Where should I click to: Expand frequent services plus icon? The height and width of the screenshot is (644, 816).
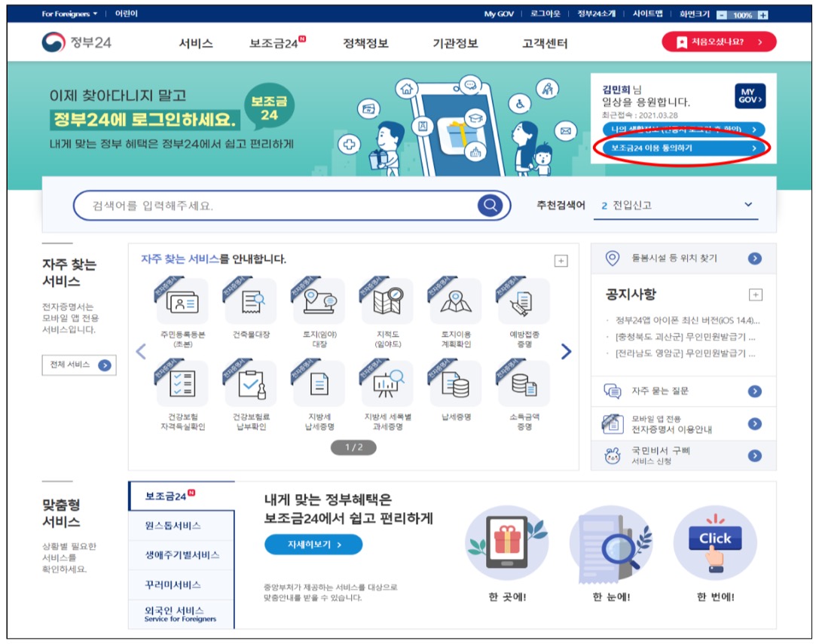coord(561,261)
